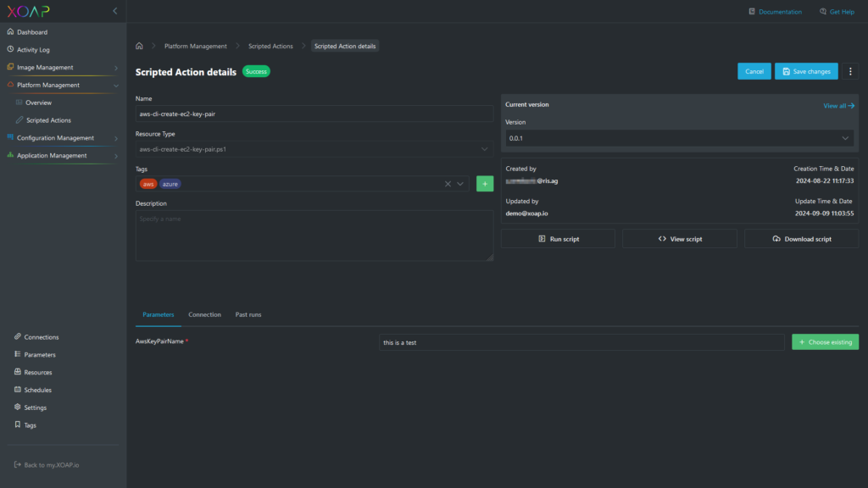
Task: Open Overview in the sidebar
Action: click(39, 103)
